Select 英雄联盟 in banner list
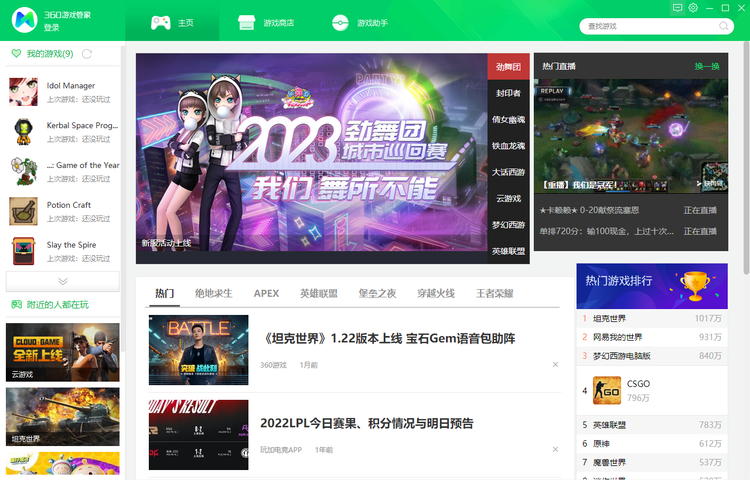Viewport: 750px width, 480px height. click(x=508, y=251)
